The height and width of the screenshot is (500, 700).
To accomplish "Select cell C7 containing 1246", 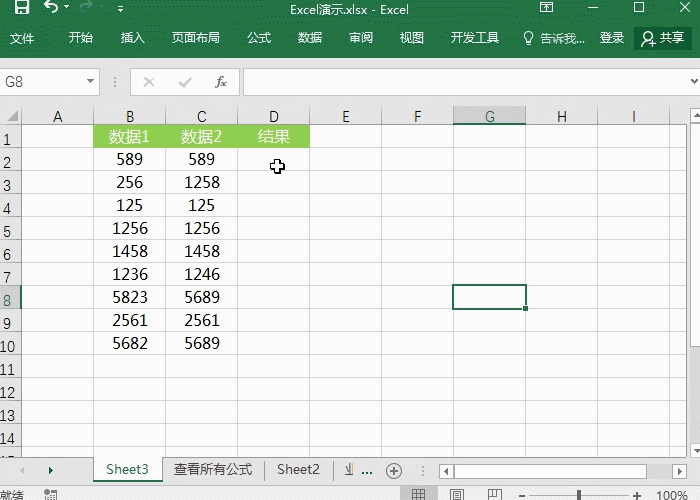I will 201,274.
